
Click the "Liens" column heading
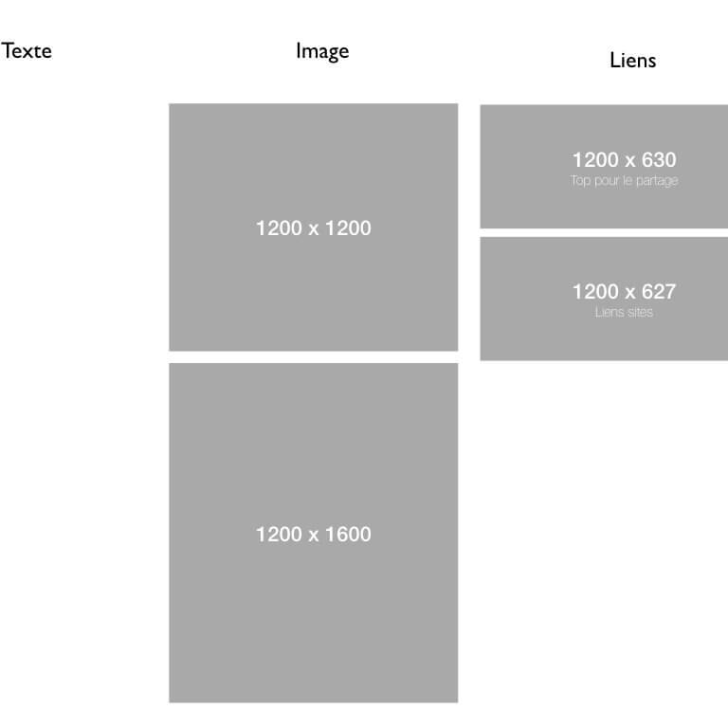click(x=632, y=61)
